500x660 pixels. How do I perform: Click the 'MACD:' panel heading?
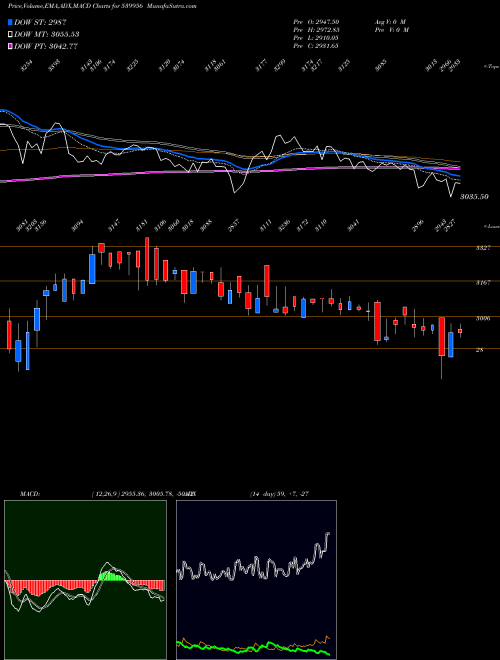pyautogui.click(x=30, y=494)
